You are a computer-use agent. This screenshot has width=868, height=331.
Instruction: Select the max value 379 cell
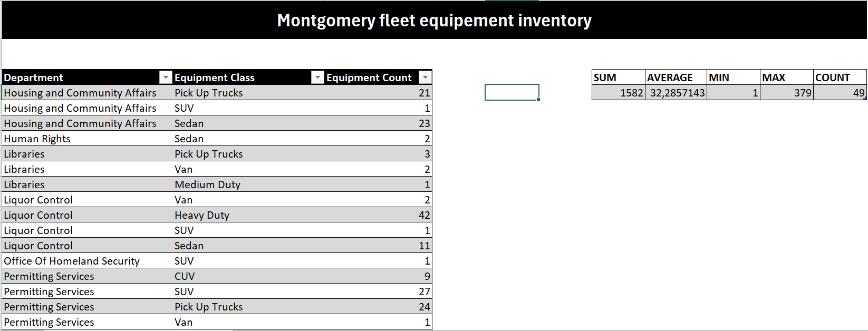[x=787, y=93]
